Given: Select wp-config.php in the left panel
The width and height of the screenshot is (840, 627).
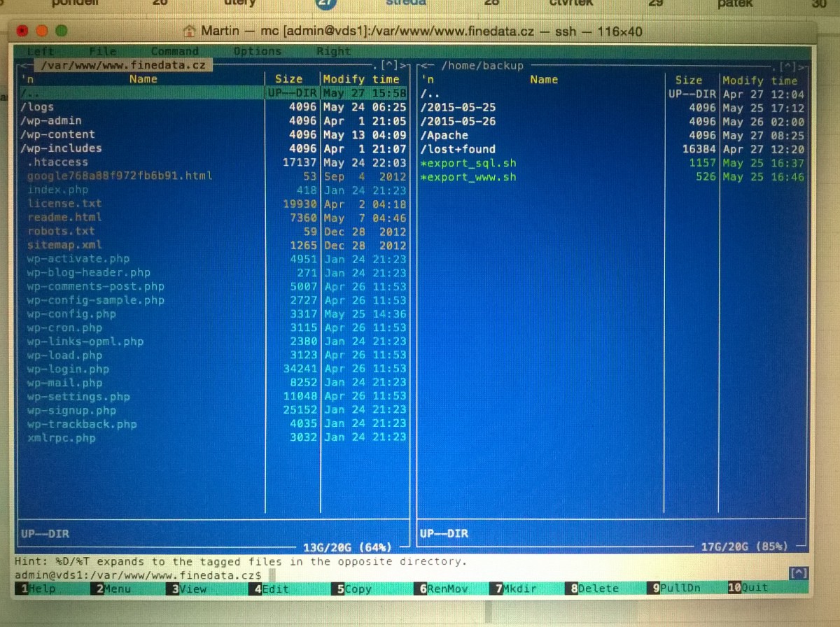Looking at the screenshot, I should click(x=71, y=314).
